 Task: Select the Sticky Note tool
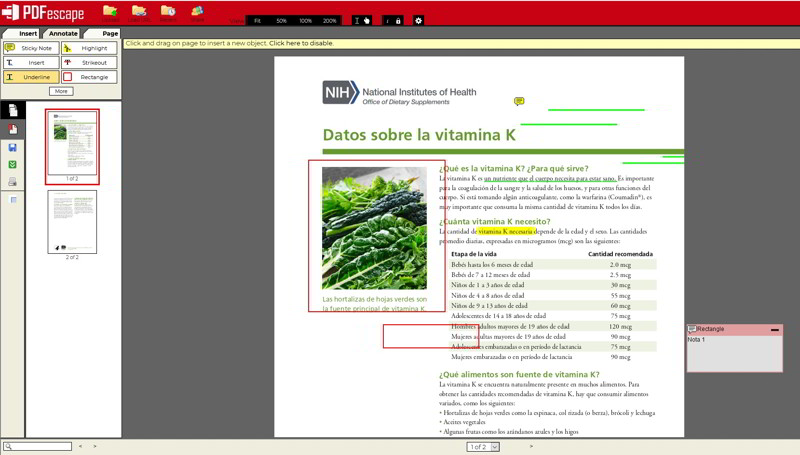coord(30,48)
